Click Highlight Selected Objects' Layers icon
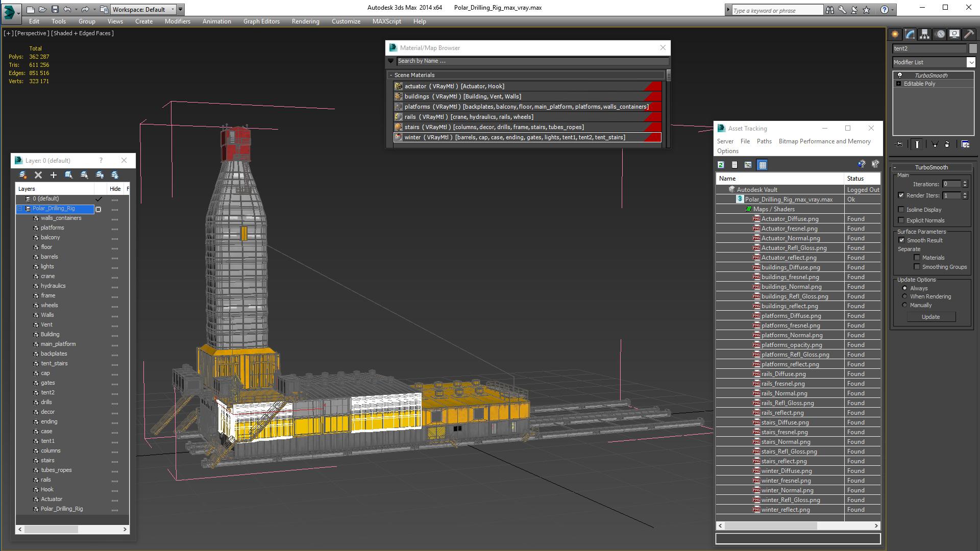The image size is (980, 551). (84, 175)
